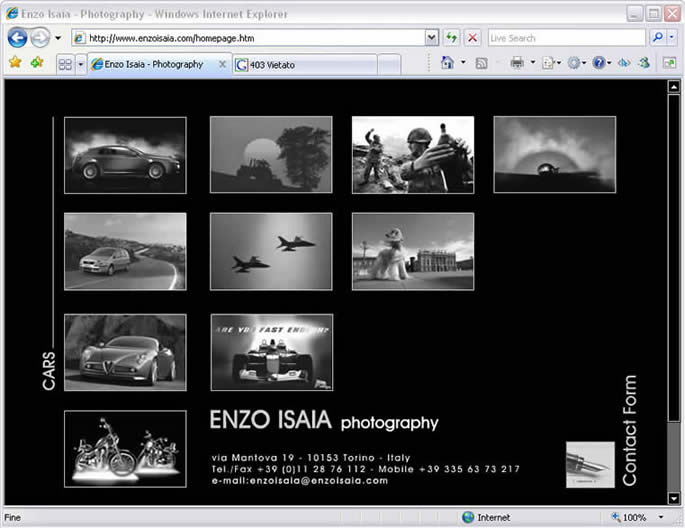
Task: Click the Refresh page icon
Action: click(452, 38)
